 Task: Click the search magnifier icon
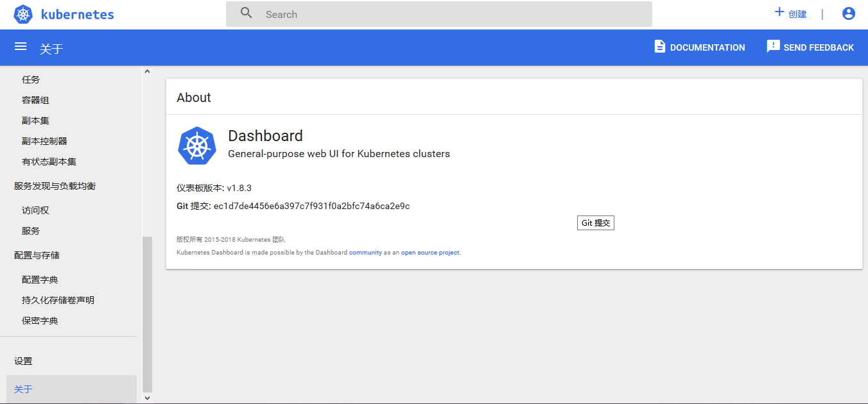click(247, 13)
